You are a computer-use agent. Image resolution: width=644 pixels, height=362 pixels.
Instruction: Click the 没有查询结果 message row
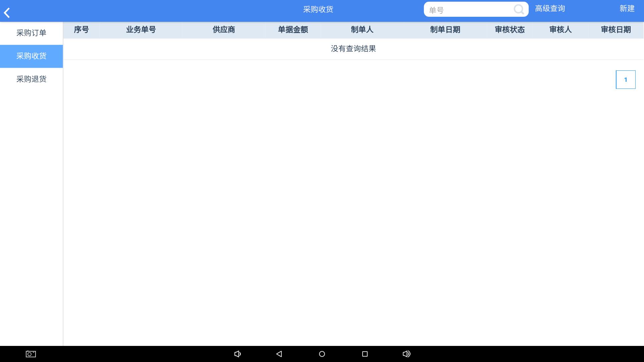click(x=353, y=49)
